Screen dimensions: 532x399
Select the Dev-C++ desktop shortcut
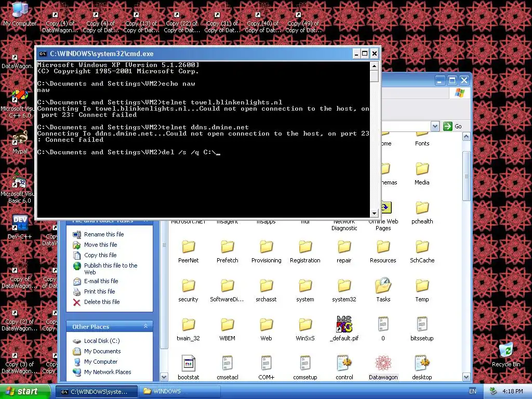20,227
